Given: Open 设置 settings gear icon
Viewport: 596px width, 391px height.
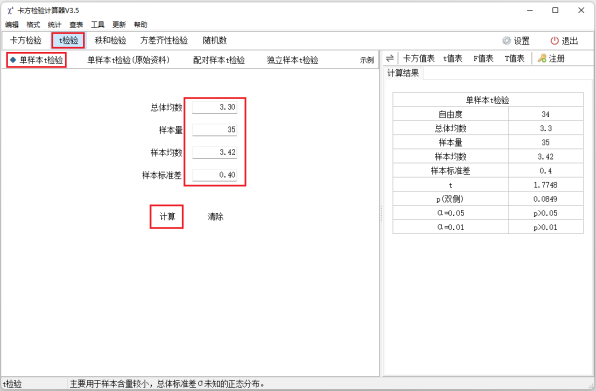Looking at the screenshot, I should (506, 41).
